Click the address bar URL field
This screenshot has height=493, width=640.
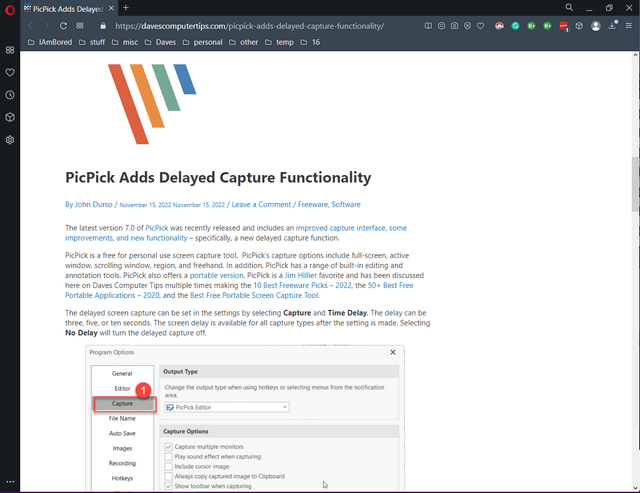click(249, 26)
